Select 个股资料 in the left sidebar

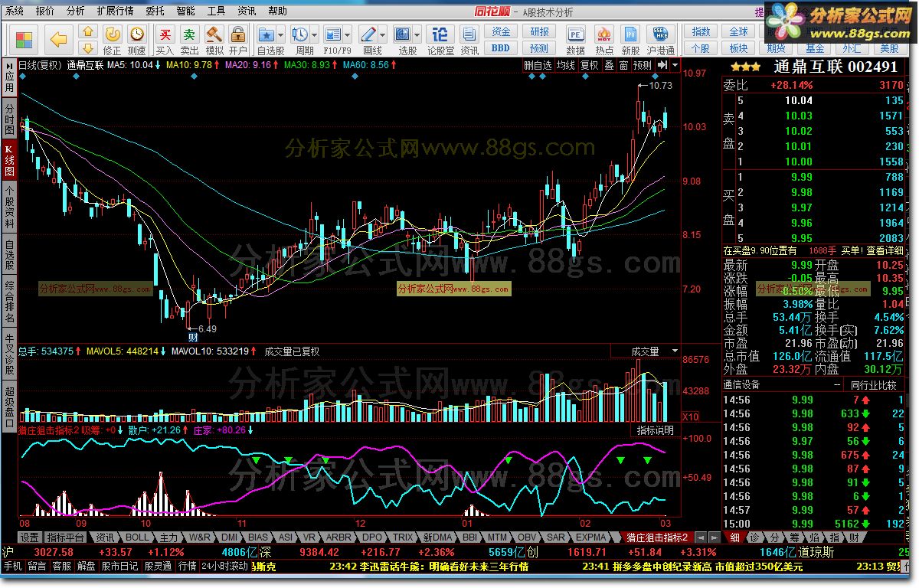pos(9,208)
